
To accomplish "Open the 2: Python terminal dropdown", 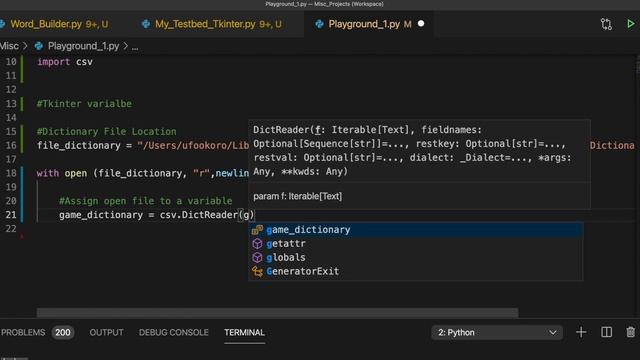I will pyautogui.click(x=497, y=332).
